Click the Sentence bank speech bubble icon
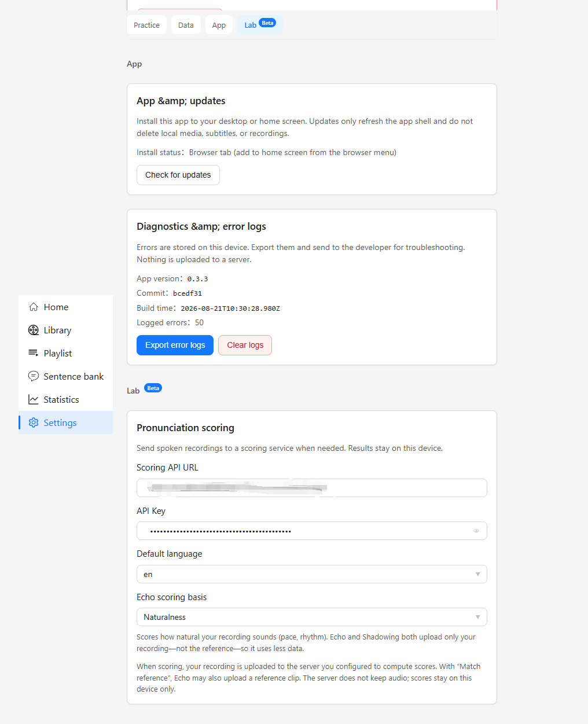The image size is (588, 724). point(34,376)
